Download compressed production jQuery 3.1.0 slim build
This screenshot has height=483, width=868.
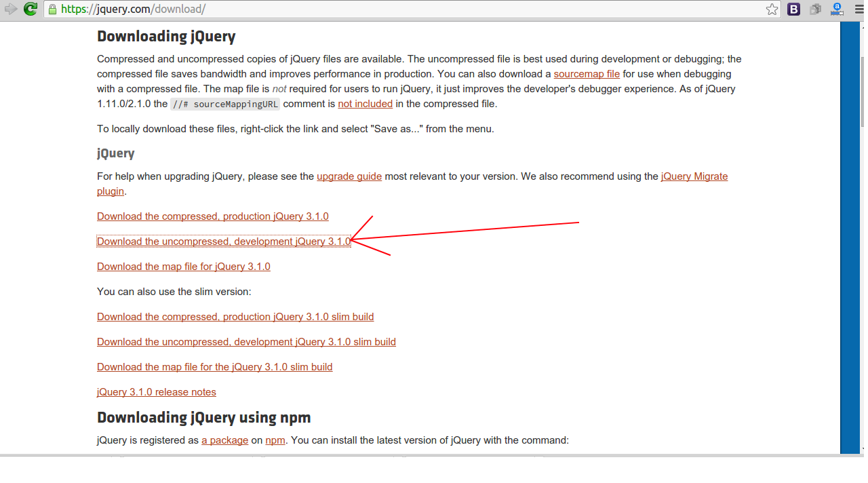(x=235, y=317)
